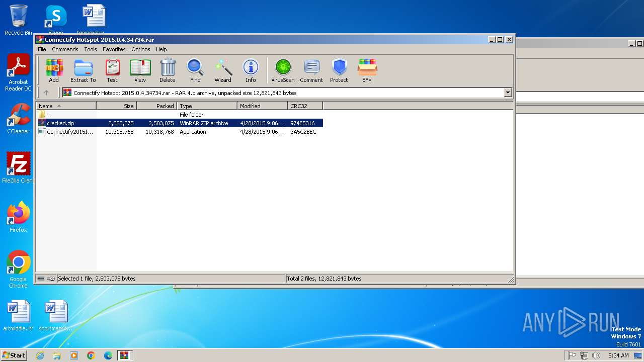Screen dimensions: 644x362
Task: Click the Delete trash icon
Action: (x=168, y=71)
